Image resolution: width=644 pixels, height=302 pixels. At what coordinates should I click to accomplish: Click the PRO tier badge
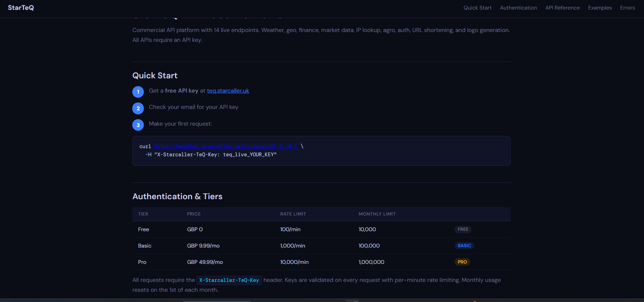click(x=462, y=262)
